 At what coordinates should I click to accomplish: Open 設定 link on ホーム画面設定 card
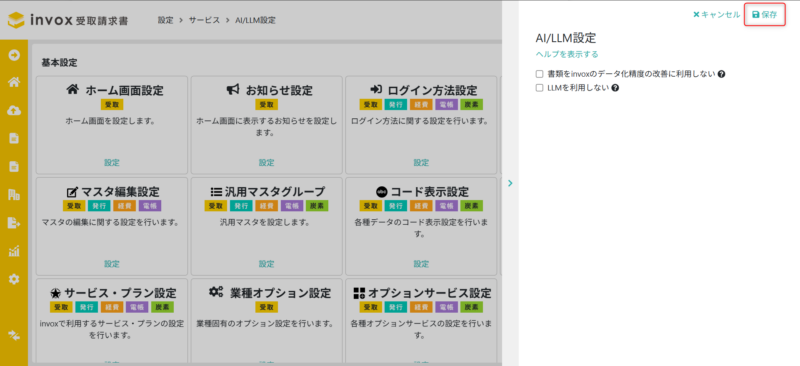pyautogui.click(x=112, y=163)
